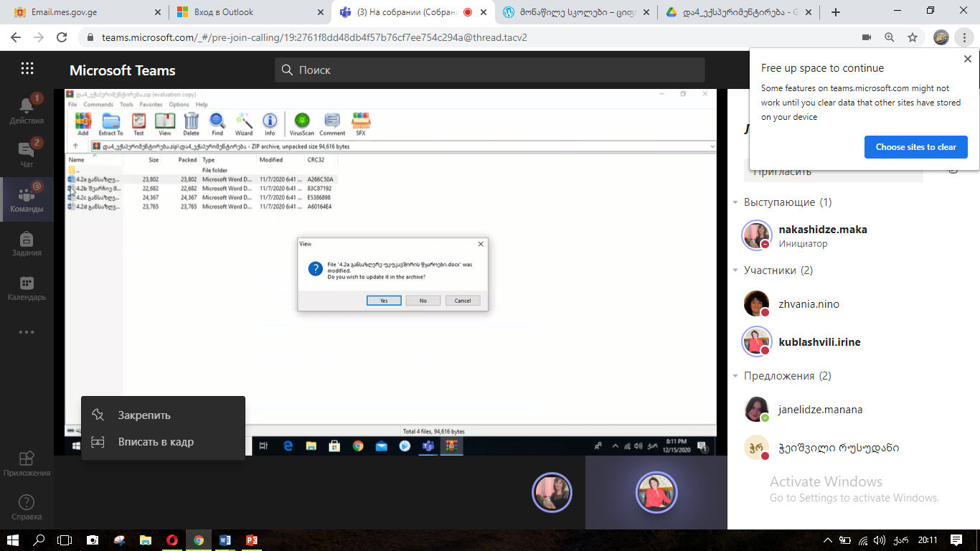The width and height of the screenshot is (980, 551).
Task: Click WinRAR Info toolbar icon
Action: pos(270,124)
